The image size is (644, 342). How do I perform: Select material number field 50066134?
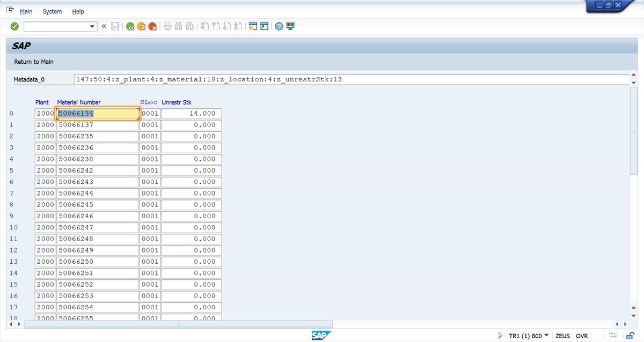coord(98,114)
